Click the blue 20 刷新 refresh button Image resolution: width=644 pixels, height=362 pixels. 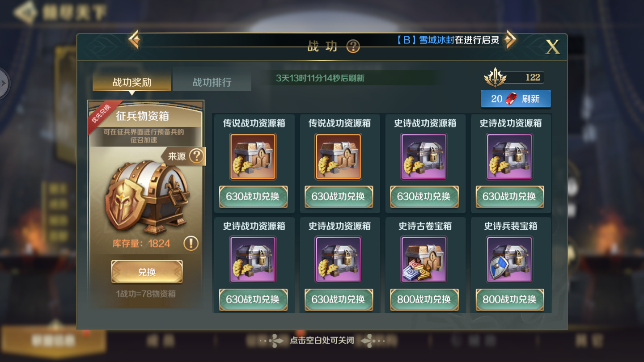(x=516, y=99)
